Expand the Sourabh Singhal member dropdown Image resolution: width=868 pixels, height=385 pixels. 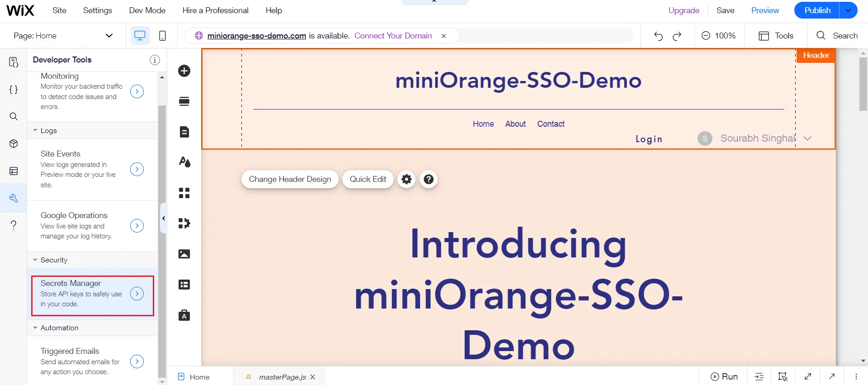tap(807, 138)
